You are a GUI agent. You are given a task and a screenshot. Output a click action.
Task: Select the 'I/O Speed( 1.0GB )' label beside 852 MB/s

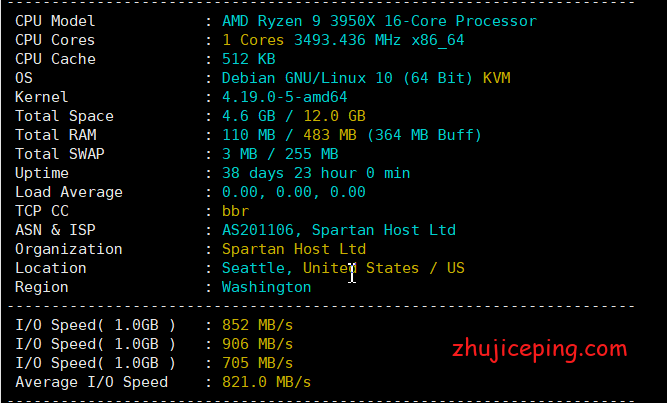click(x=96, y=325)
